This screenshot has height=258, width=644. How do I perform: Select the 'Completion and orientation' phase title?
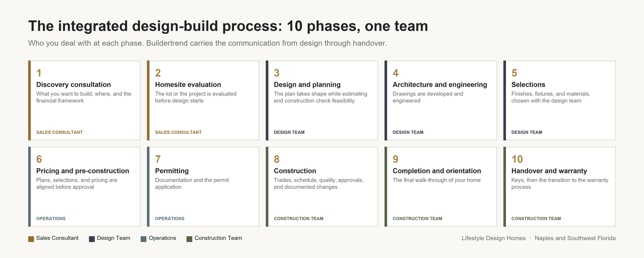[x=437, y=171]
